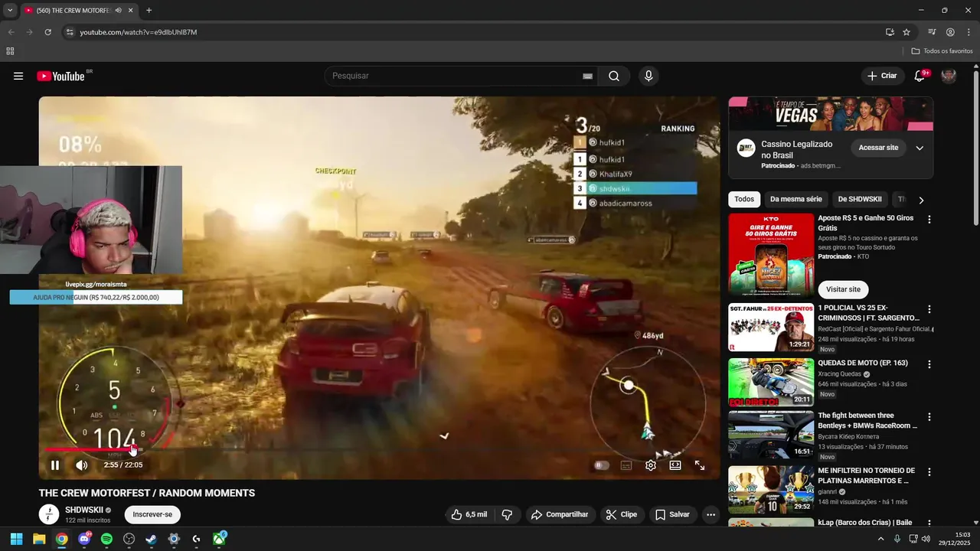The image size is (980, 551).
Task: Open Chrome three-dot menu
Action: [968, 32]
